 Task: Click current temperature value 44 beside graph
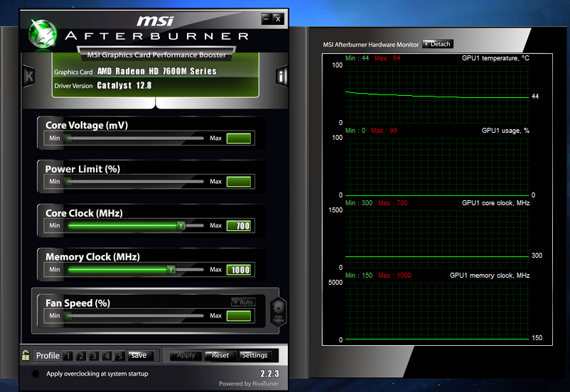coord(535,97)
